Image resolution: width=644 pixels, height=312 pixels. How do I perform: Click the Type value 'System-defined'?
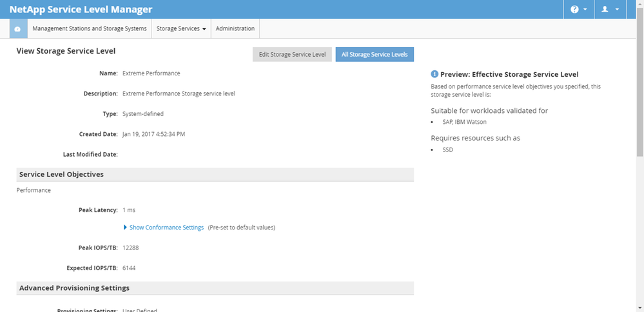point(143,113)
